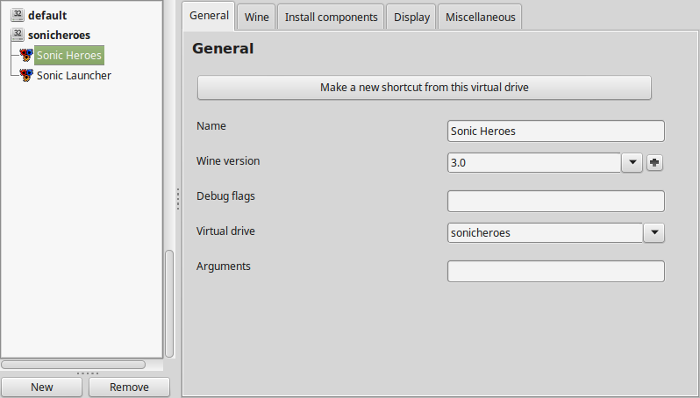Click the vertical pane splitter handle
This screenshot has width=700, height=398.
[x=178, y=199]
